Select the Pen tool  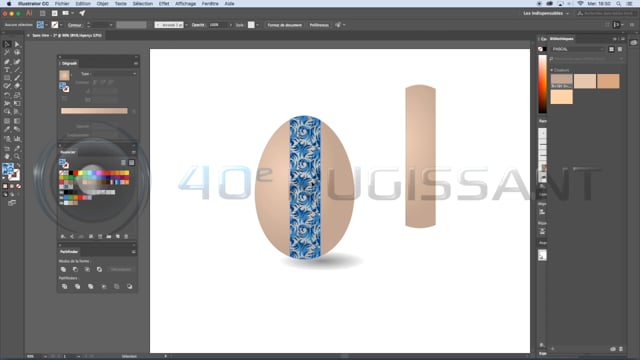[7, 62]
